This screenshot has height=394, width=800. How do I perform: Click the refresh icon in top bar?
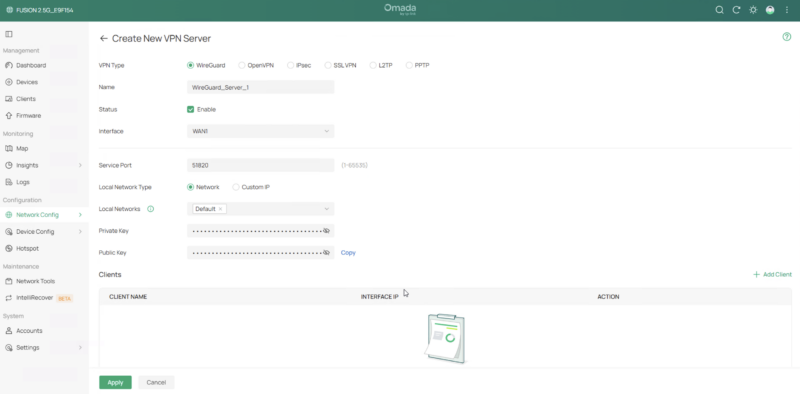point(736,10)
